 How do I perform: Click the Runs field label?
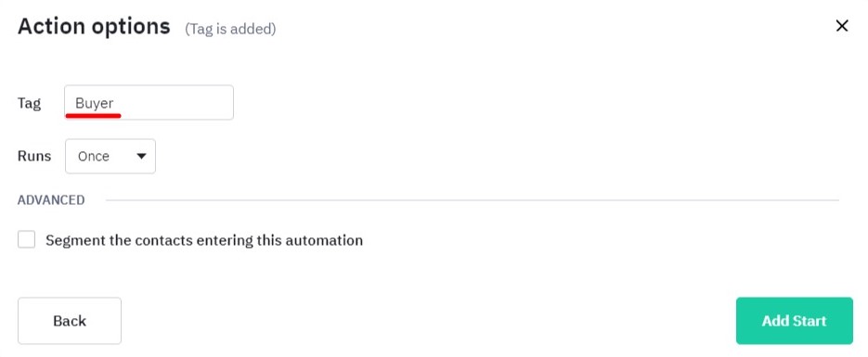pos(34,156)
